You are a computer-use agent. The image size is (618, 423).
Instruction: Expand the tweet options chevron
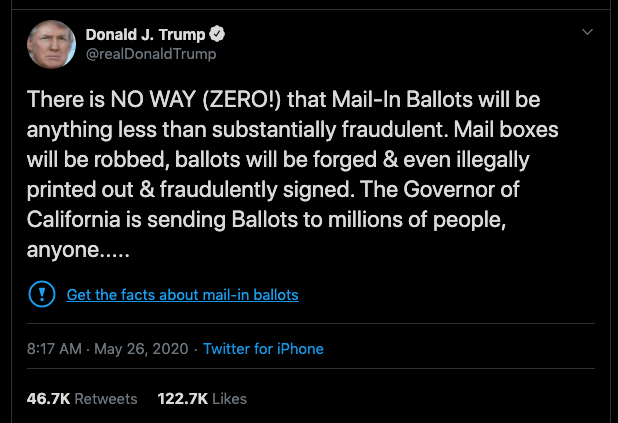pos(586,33)
